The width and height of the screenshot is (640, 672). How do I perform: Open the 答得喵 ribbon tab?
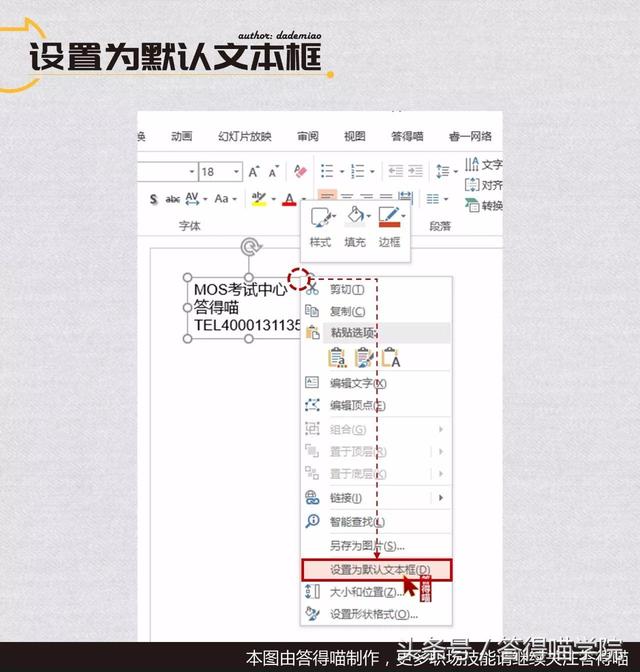pyautogui.click(x=407, y=136)
